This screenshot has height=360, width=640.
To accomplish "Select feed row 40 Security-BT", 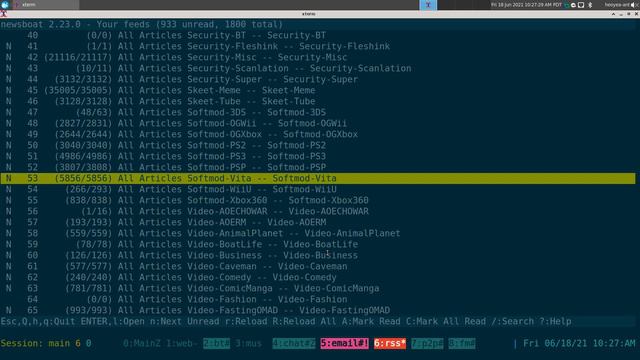I will pyautogui.click(x=318, y=36).
